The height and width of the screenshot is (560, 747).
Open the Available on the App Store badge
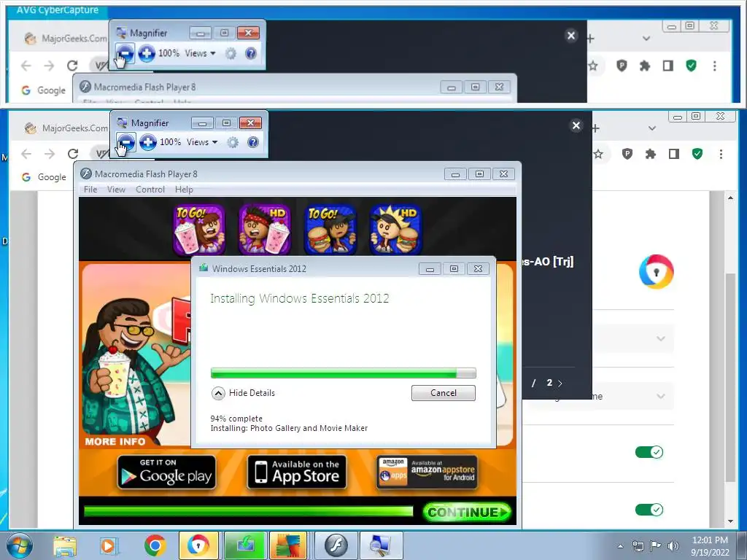point(297,472)
